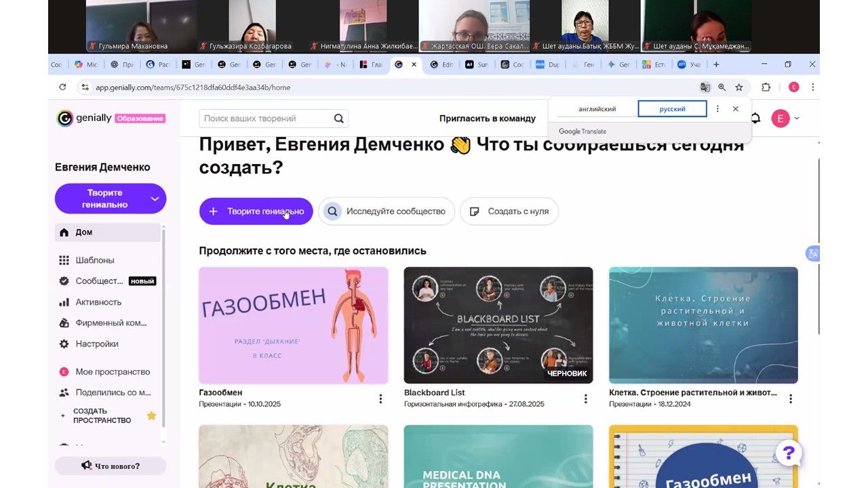Open the purple help question mark bubble
868x488 pixels.
pos(789,453)
